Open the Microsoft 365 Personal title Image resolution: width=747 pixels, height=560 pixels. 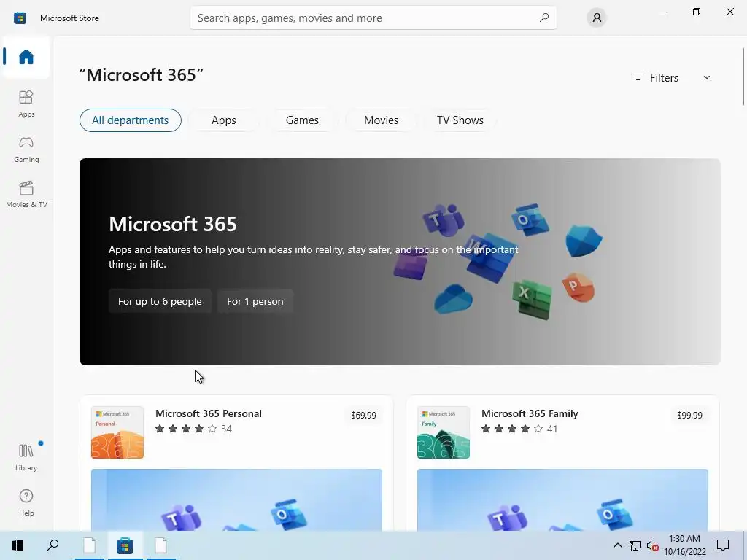[208, 413]
